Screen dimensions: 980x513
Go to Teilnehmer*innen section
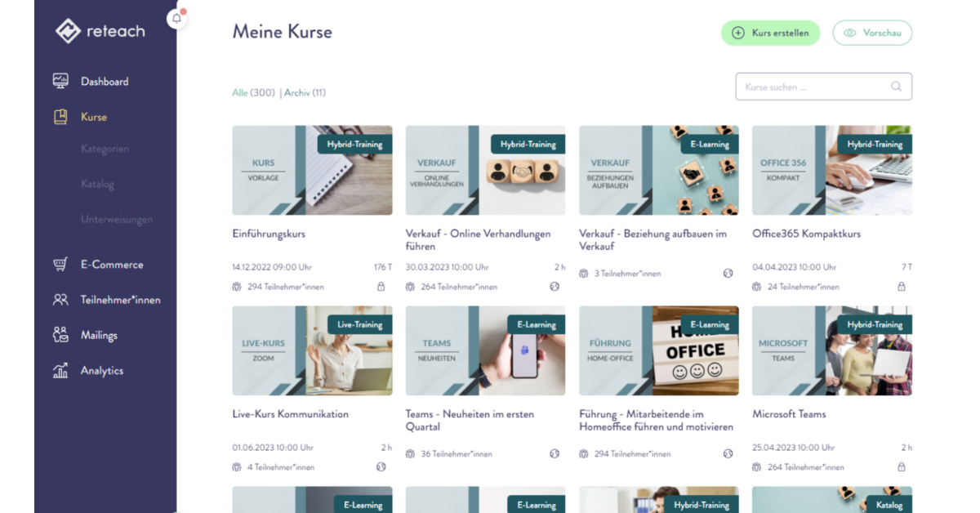[x=121, y=300]
